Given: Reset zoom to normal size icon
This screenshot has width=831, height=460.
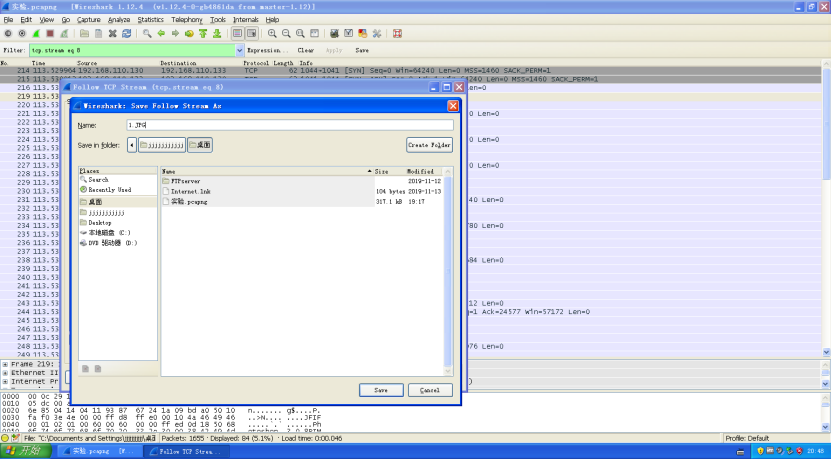Looking at the screenshot, I should tap(300, 33).
